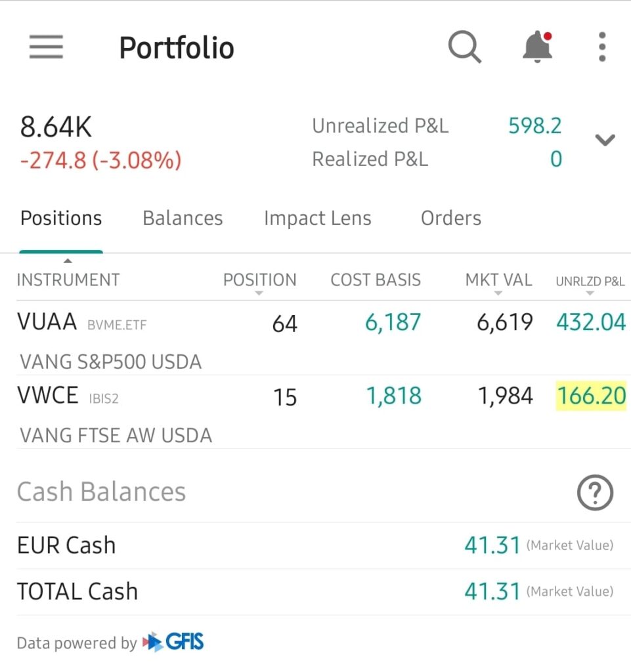Tap the GFIS data provider logo
631x672 pixels.
point(174,642)
